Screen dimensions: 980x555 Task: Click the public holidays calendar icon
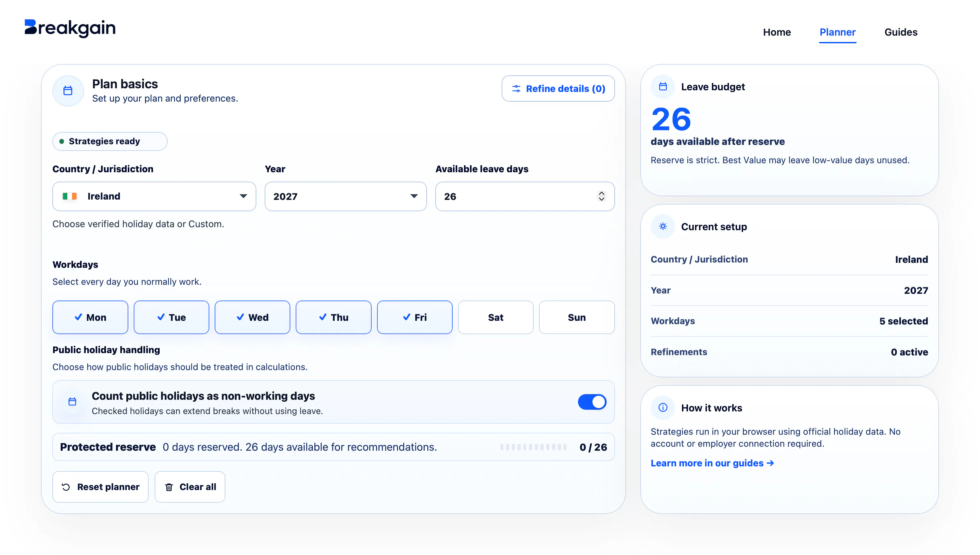pyautogui.click(x=72, y=402)
